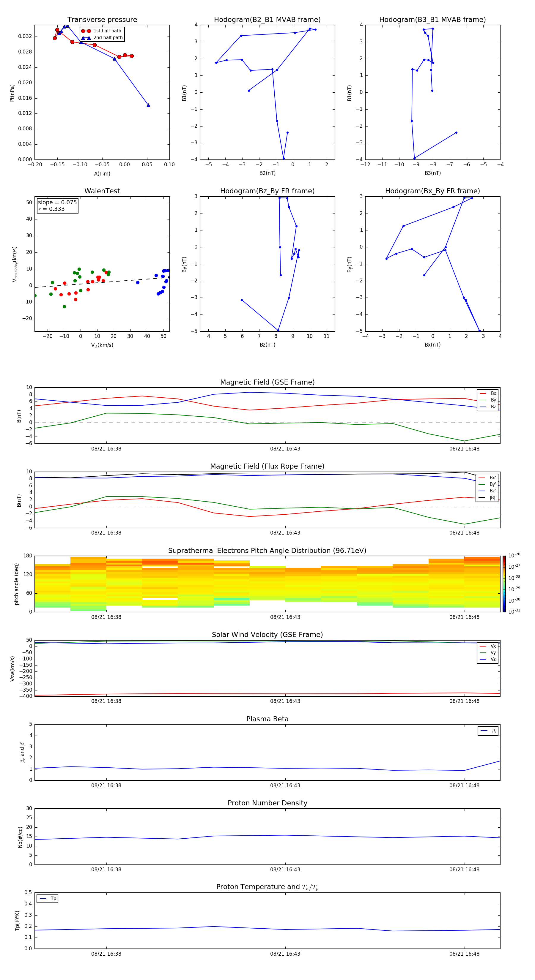Image resolution: width=535 pixels, height=980 pixels.
Task: Select "Bz'" in the Flux Rope legend
Action: coord(487,491)
